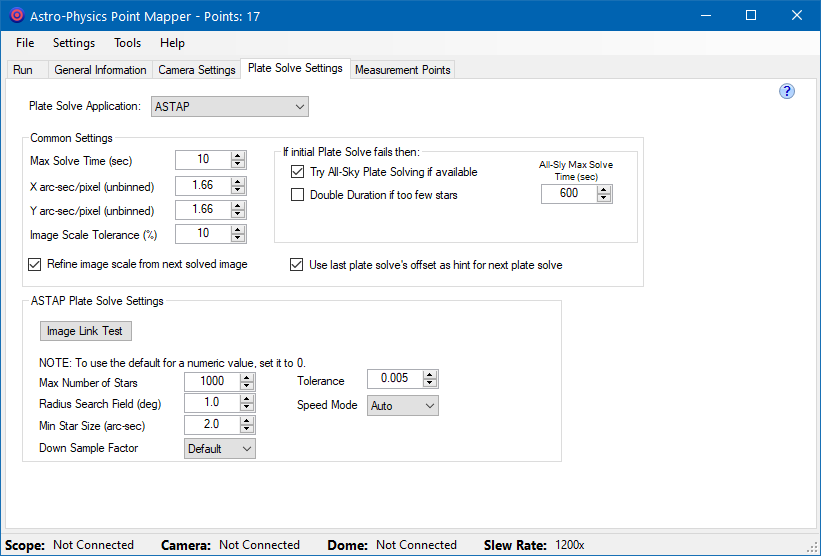
Task: Increase Image Scale Tolerance percentage
Action: tap(238, 230)
